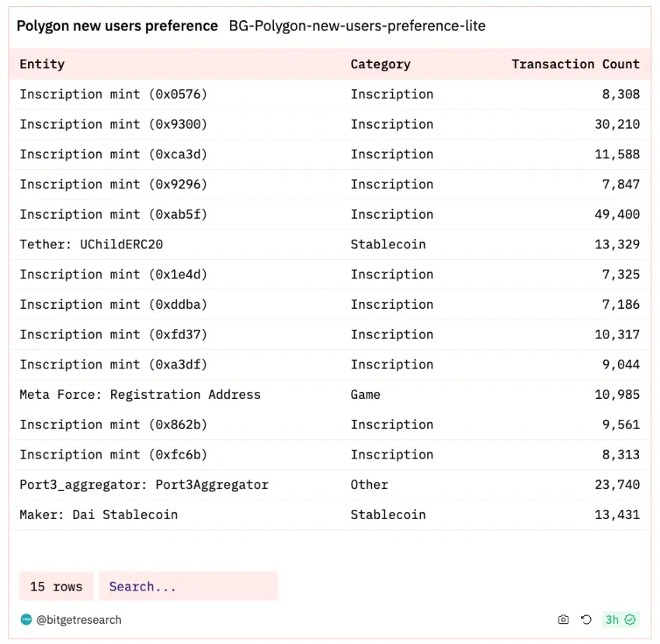Screen dimensions: 660x644
Task: Sort by the Entity column header
Action: coord(42,64)
